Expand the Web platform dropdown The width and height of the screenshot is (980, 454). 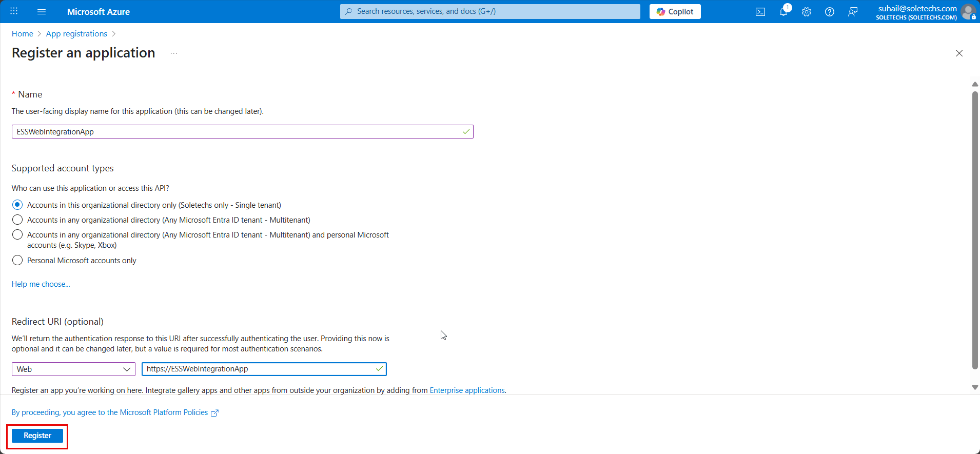[x=73, y=369]
